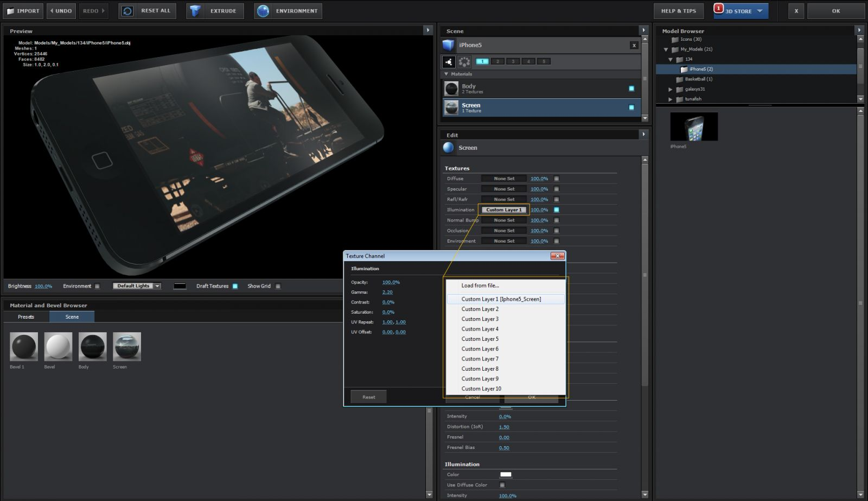Open the Environment globe icon
The width and height of the screenshot is (868, 501).
coord(263,11)
